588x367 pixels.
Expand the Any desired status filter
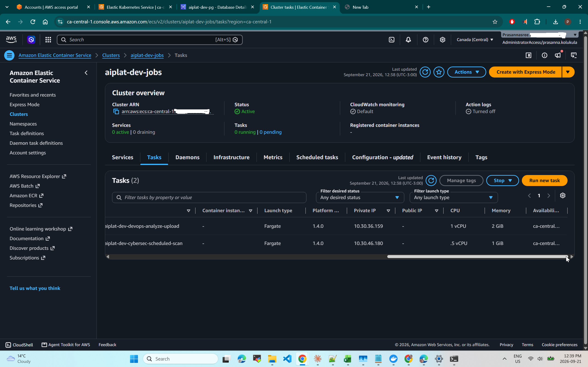(360, 197)
